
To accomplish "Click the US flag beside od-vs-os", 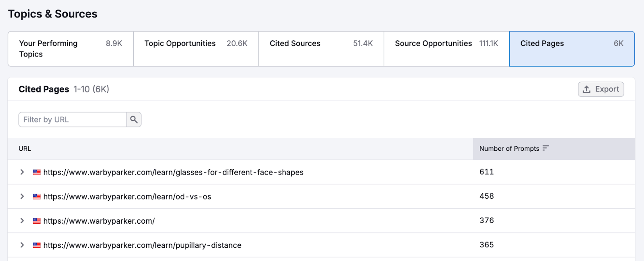I will (x=37, y=196).
